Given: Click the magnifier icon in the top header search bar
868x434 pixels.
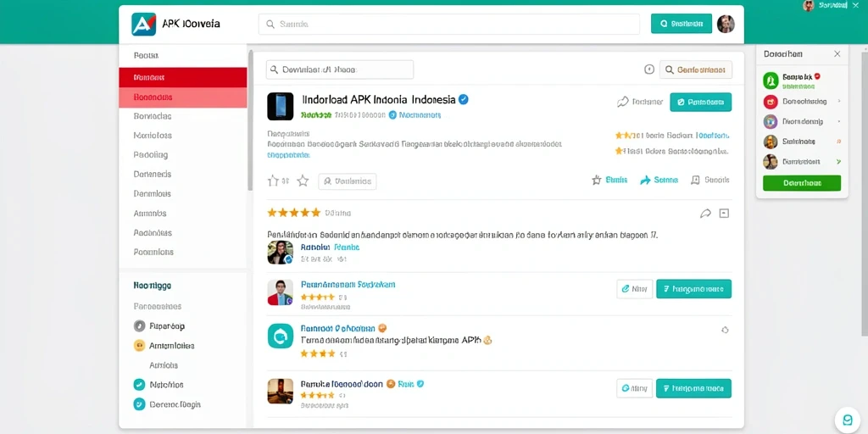Looking at the screenshot, I should click(x=270, y=25).
